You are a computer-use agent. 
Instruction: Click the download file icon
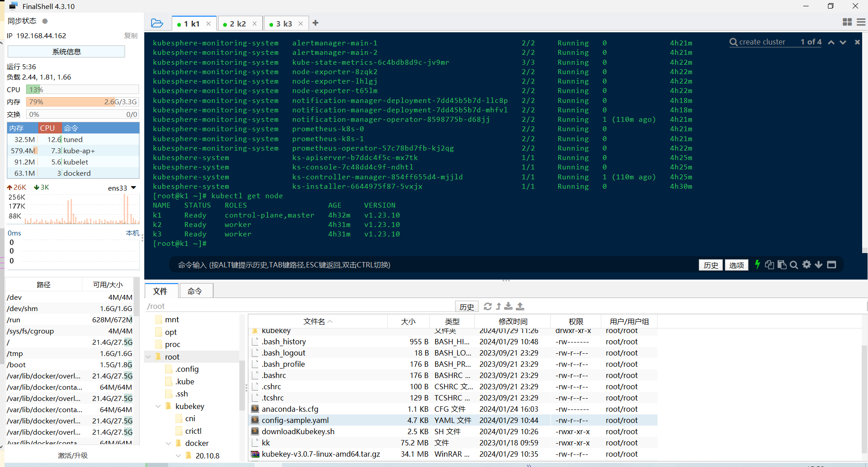tap(508, 307)
